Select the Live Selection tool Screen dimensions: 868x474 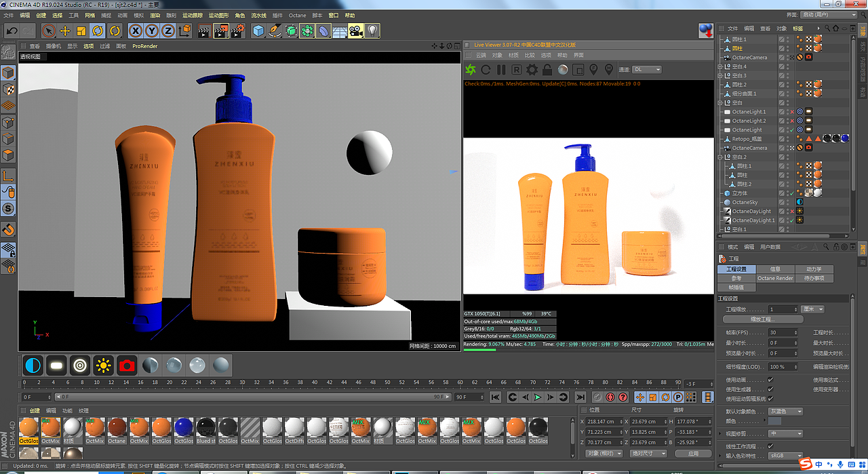coord(48,31)
